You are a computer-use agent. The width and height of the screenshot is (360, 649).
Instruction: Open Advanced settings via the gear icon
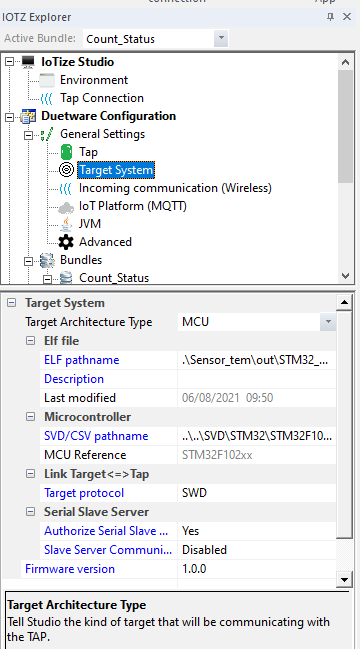point(66,242)
